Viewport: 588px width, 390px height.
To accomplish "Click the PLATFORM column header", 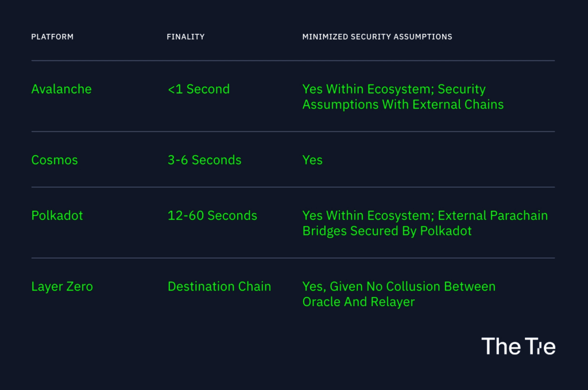I will 52,37.
